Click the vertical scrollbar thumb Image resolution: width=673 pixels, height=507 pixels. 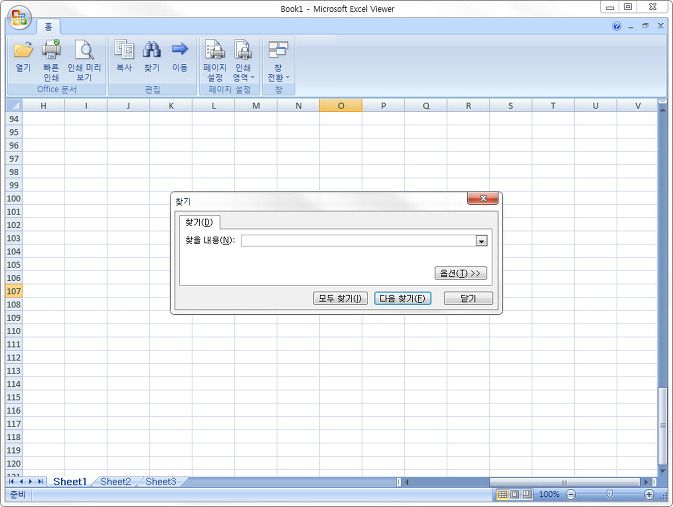point(663,425)
